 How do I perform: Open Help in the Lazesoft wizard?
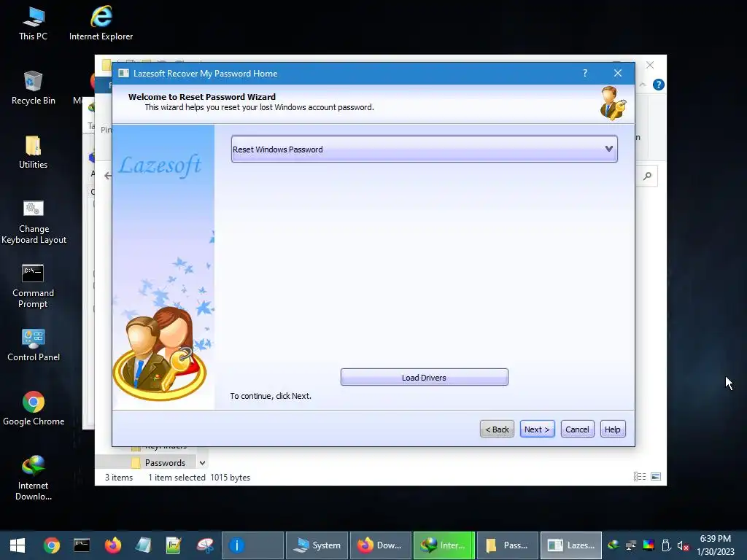pos(612,429)
